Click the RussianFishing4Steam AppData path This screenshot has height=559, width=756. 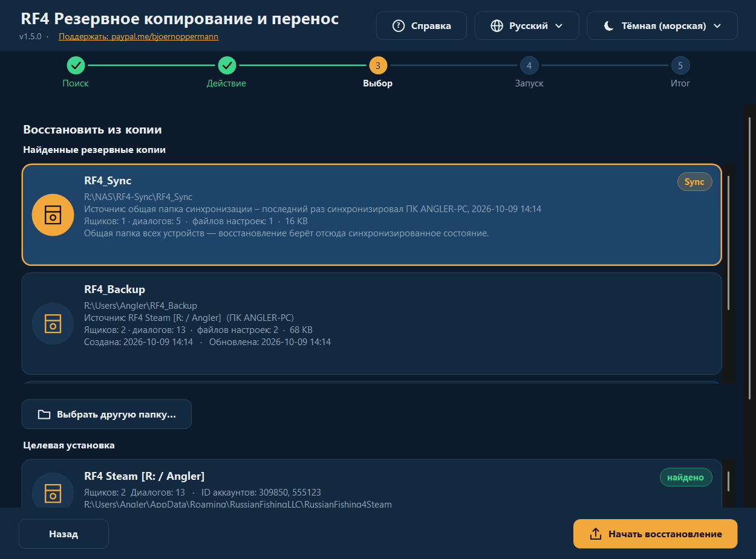point(238,504)
